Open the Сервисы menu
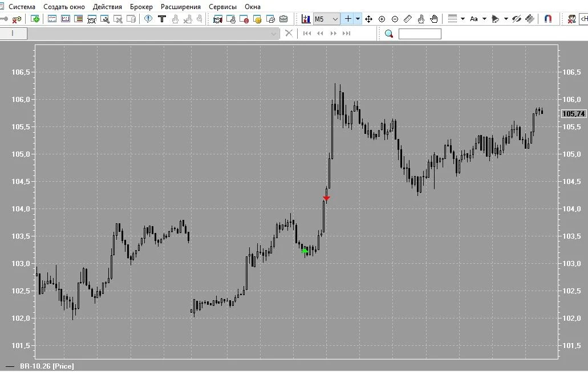The width and height of the screenshot is (588, 372). pyautogui.click(x=223, y=7)
